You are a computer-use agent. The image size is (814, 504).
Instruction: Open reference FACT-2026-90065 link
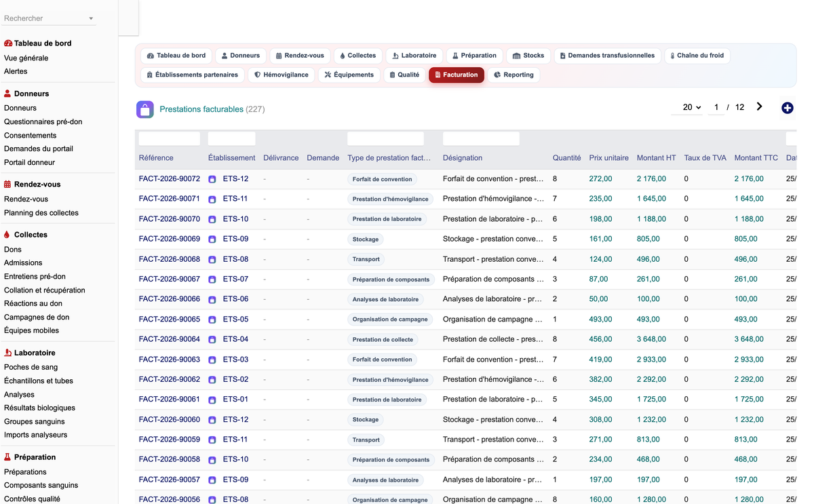pyautogui.click(x=170, y=319)
